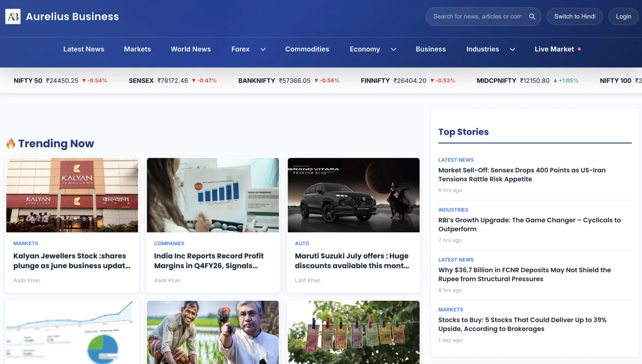Viewport: 642px width, 364px height.
Task: Open Stocks to Buy 5 Stocks story
Action: pyautogui.click(x=522, y=325)
